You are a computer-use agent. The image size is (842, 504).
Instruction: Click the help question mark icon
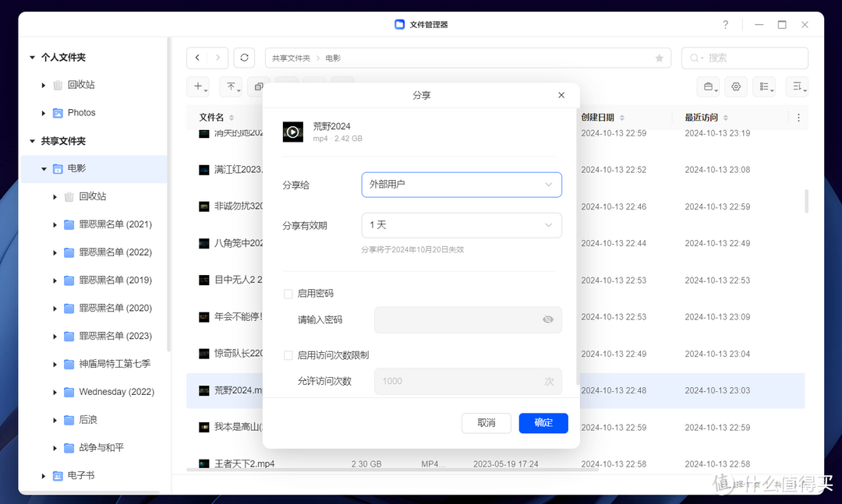(725, 24)
